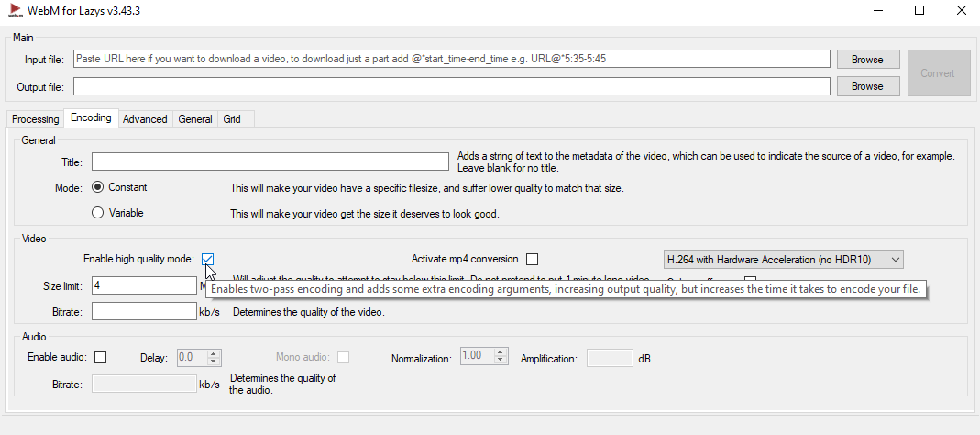
Task: Click the Title text field
Action: point(270,162)
